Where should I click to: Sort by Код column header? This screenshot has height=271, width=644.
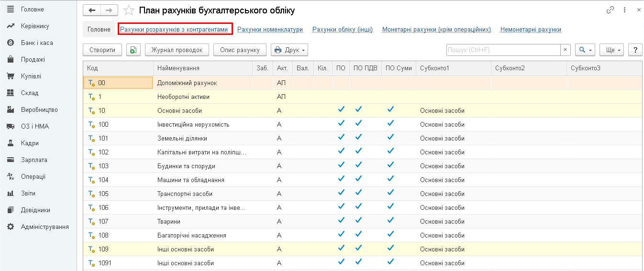[x=118, y=68]
